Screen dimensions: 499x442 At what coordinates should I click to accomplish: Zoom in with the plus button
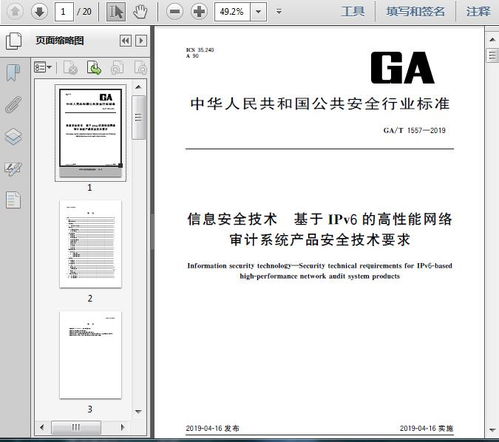pos(199,12)
